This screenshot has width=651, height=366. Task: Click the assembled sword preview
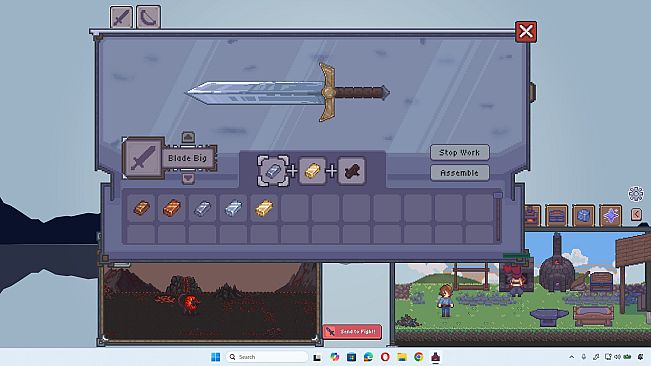click(x=287, y=92)
